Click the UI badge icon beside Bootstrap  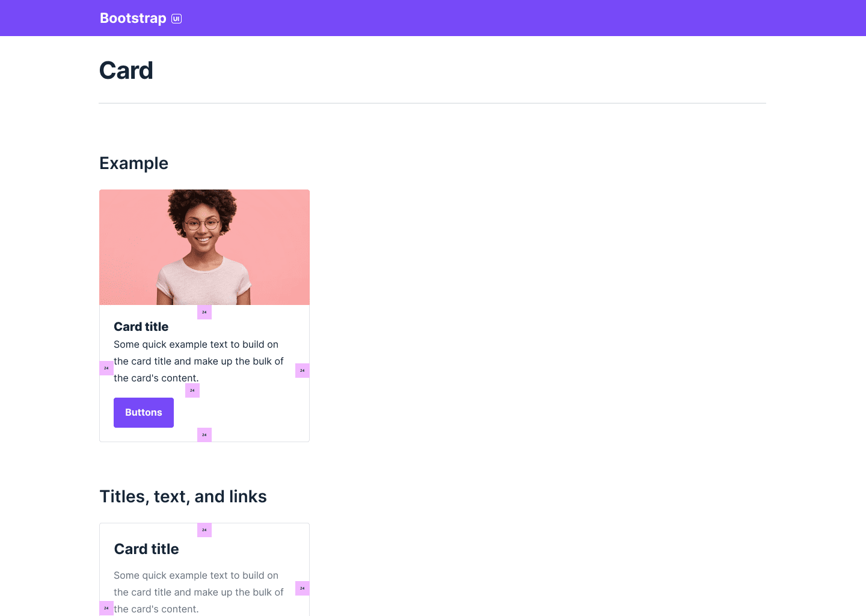point(176,19)
